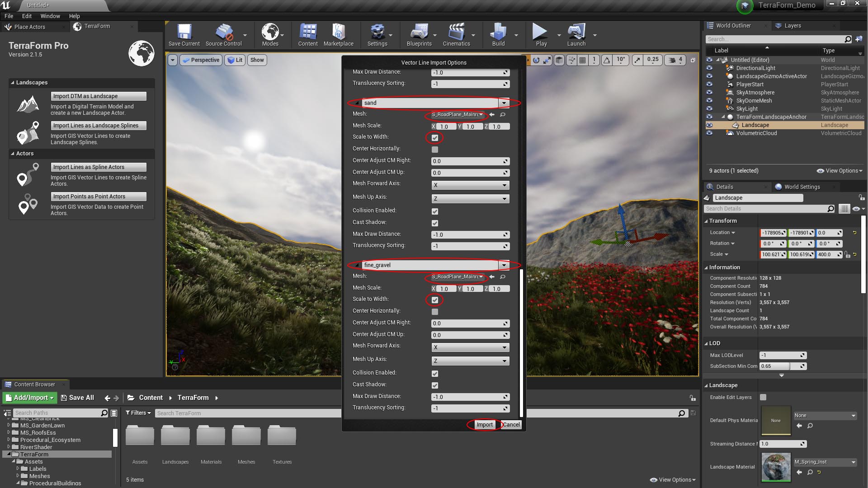Click viewport camera speed icon

click(672, 60)
